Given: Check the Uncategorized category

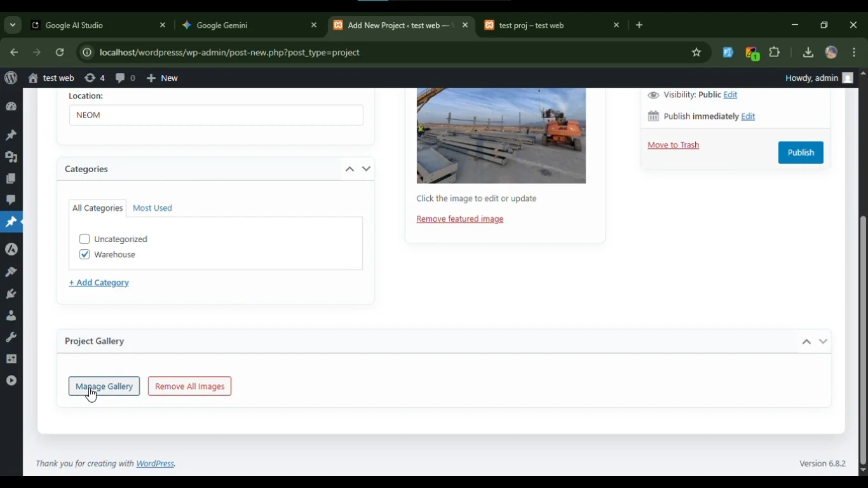Looking at the screenshot, I should pos(85,239).
